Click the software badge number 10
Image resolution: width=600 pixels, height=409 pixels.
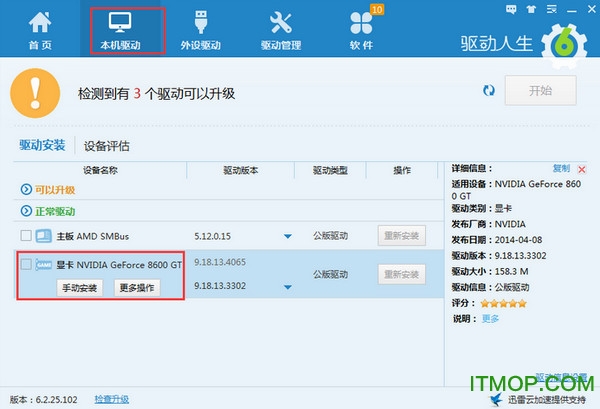click(377, 10)
